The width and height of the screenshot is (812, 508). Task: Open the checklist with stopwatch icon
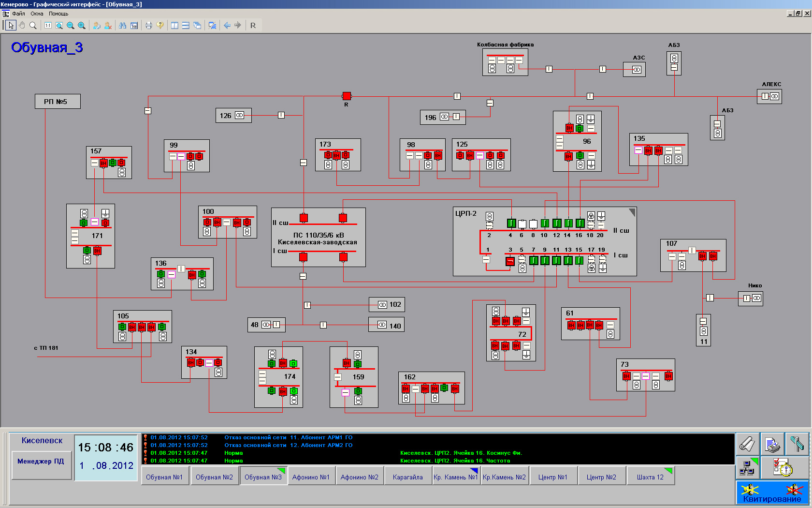coord(784,468)
